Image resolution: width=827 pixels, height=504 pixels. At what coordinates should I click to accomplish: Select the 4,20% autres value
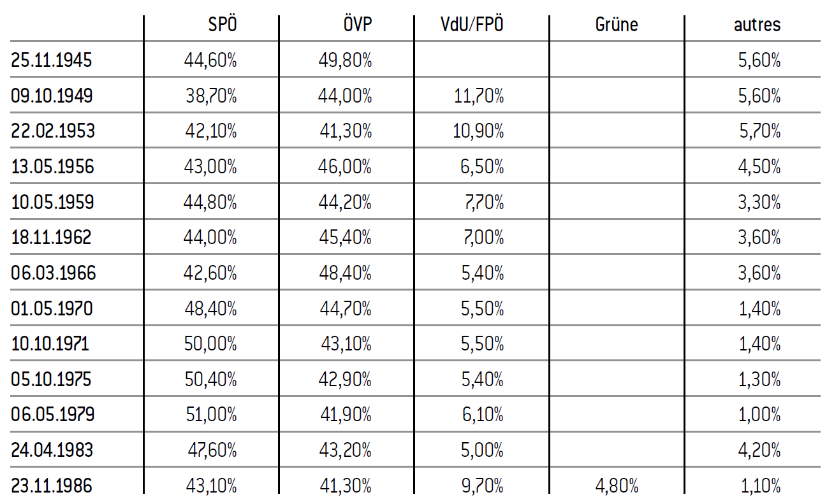pyautogui.click(x=759, y=450)
